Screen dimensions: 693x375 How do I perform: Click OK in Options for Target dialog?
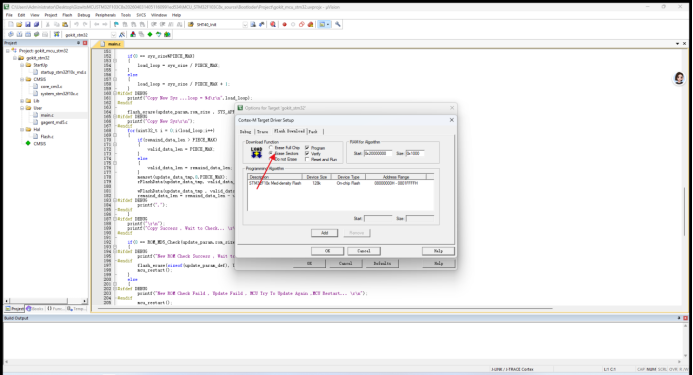(309, 263)
